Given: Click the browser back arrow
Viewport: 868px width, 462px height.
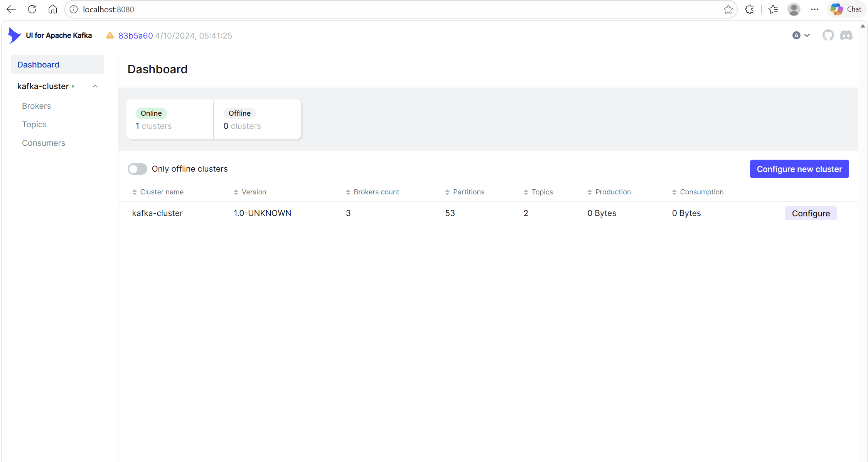Looking at the screenshot, I should point(11,9).
